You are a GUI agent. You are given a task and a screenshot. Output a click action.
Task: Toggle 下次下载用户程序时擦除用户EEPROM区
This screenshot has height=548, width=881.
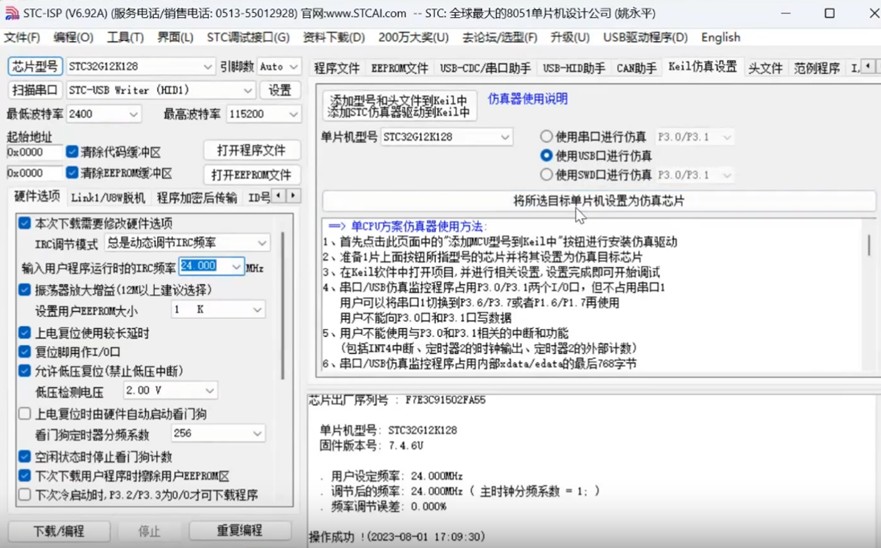point(25,475)
